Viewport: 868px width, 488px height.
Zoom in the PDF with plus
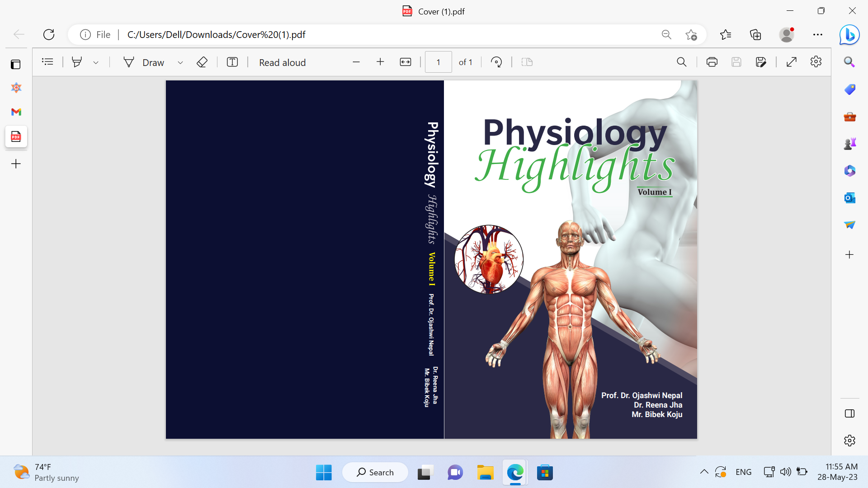tap(380, 62)
